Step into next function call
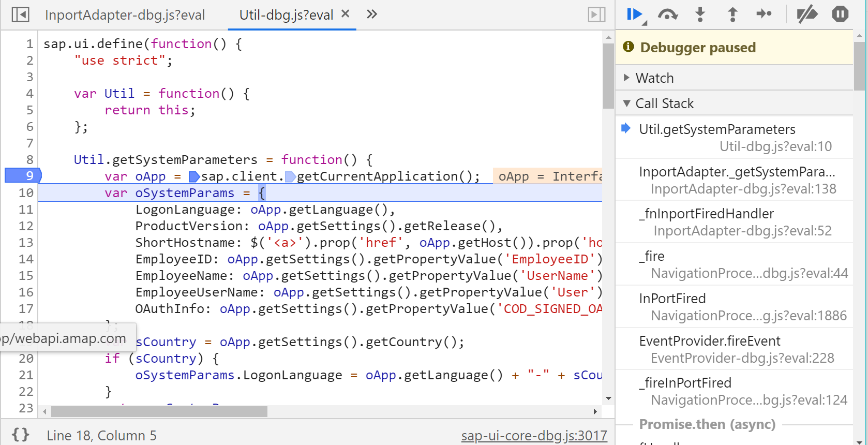This screenshot has height=445, width=868. [x=700, y=14]
